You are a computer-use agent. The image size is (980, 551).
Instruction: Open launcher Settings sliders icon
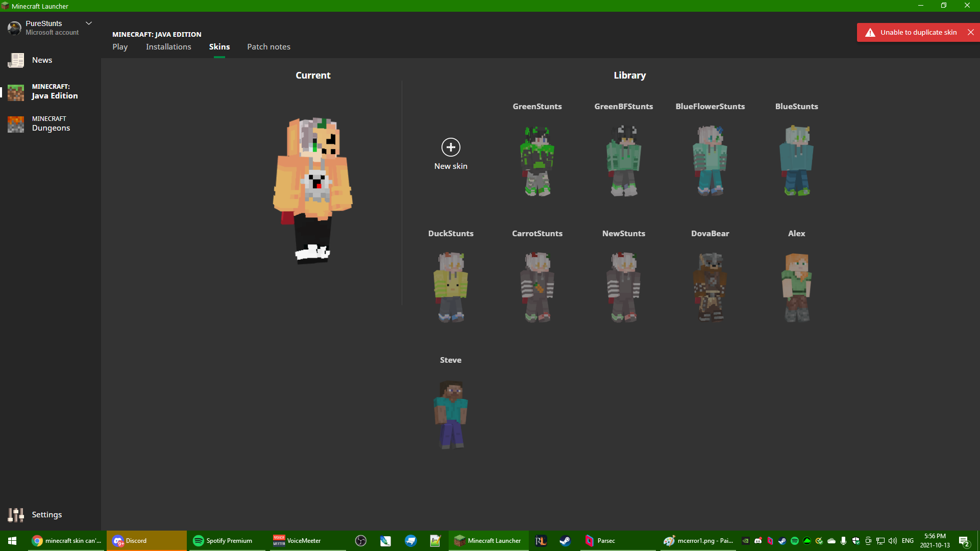point(16,515)
